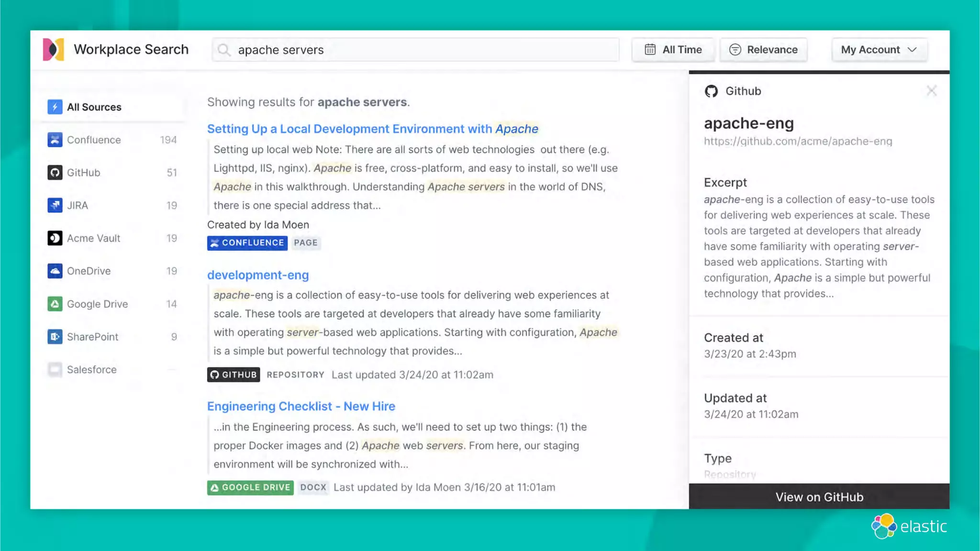This screenshot has height=551, width=980.
Task: Click the Google Drive source icon
Action: point(55,304)
